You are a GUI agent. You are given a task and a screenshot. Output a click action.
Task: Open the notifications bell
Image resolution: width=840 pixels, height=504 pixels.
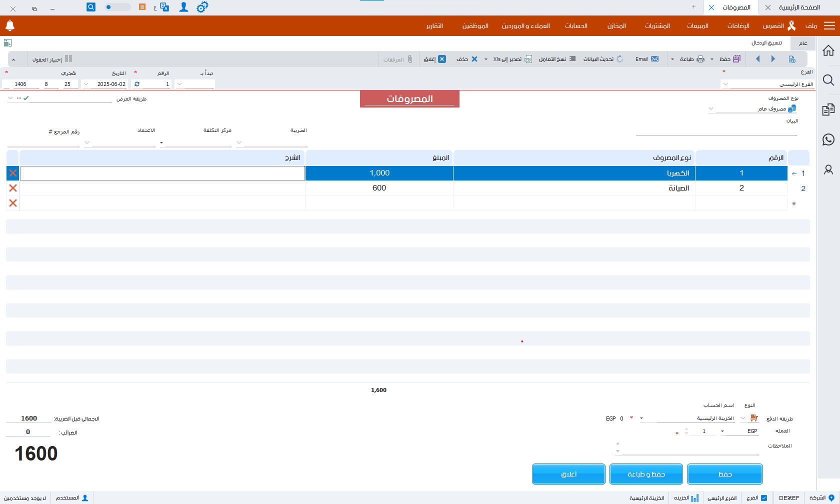(x=10, y=25)
